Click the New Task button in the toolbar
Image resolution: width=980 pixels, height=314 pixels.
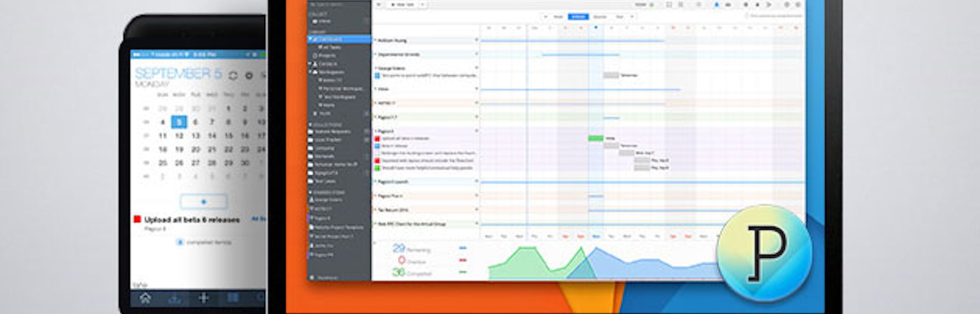[x=402, y=4]
